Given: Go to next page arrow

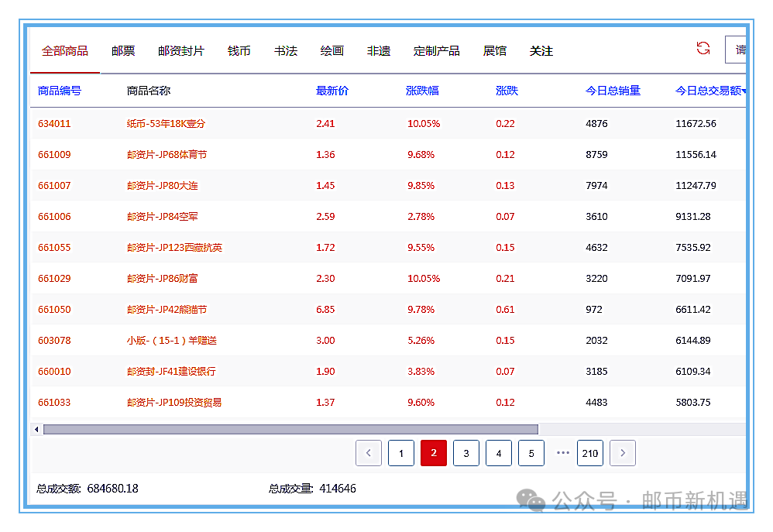Looking at the screenshot, I should 623,453.
